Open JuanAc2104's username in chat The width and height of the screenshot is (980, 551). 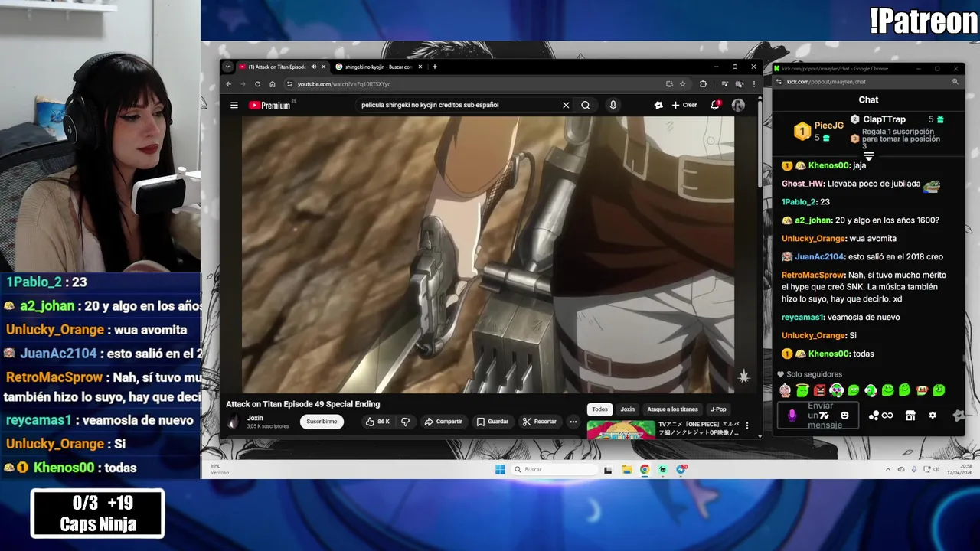819,256
